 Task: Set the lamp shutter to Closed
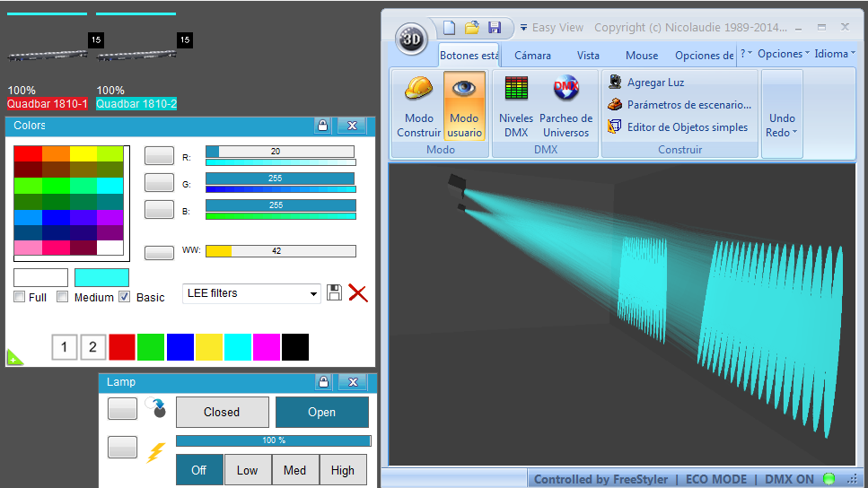222,413
